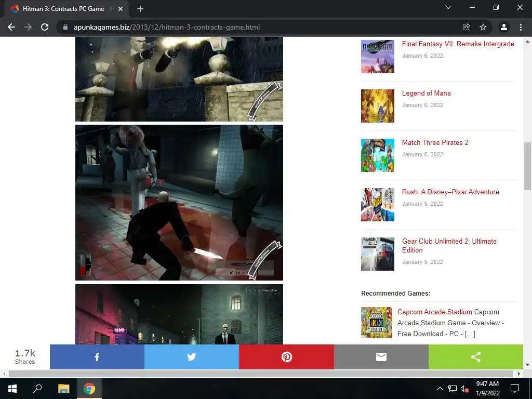Screen dimensions: 532x399
Task: Click the muted volume tray icon
Action: (465, 389)
